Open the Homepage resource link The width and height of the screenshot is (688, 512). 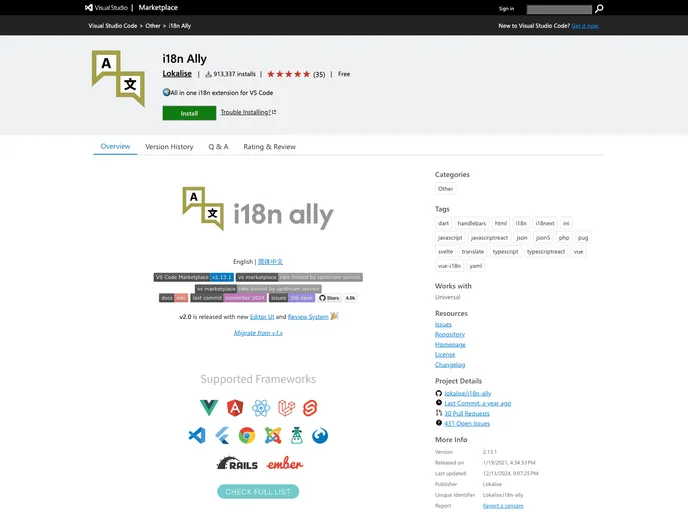point(450,344)
